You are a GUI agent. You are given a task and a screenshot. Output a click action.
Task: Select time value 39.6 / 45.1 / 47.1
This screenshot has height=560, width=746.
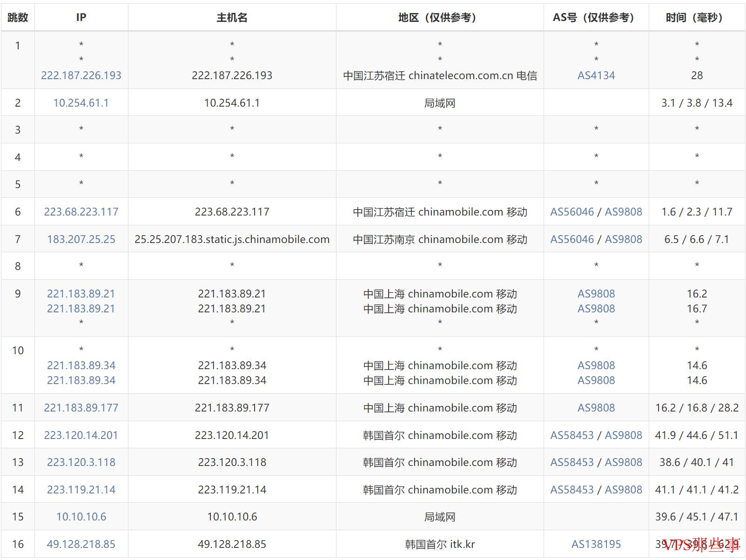(697, 517)
